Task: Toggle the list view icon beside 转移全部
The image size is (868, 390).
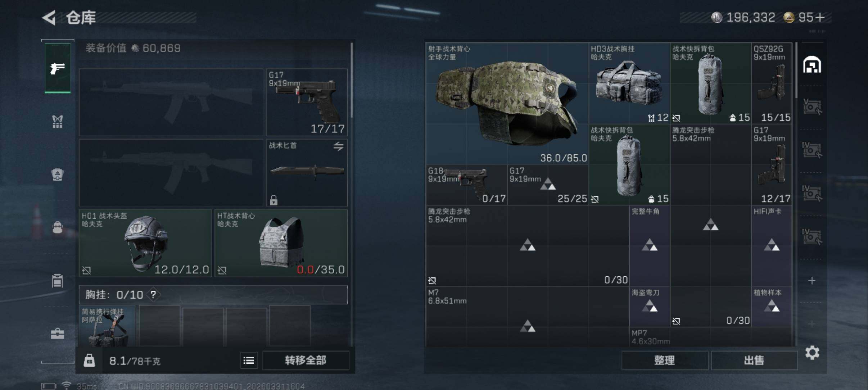Action: click(x=249, y=360)
